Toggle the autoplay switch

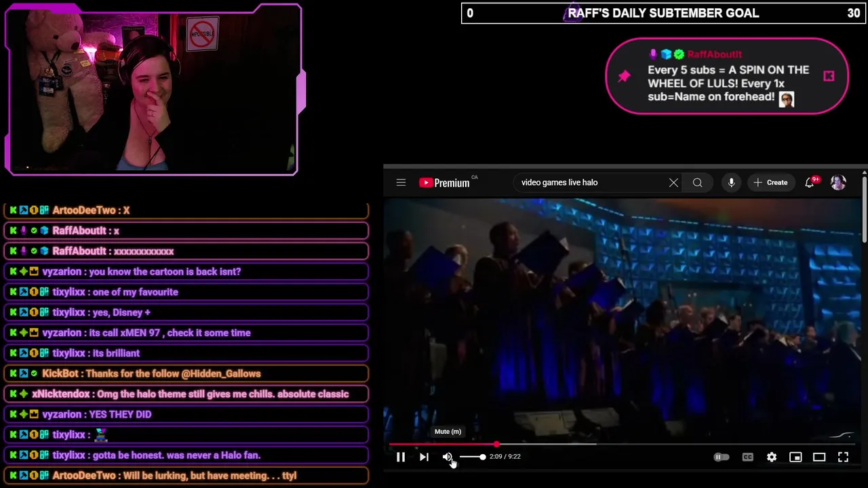point(722,457)
